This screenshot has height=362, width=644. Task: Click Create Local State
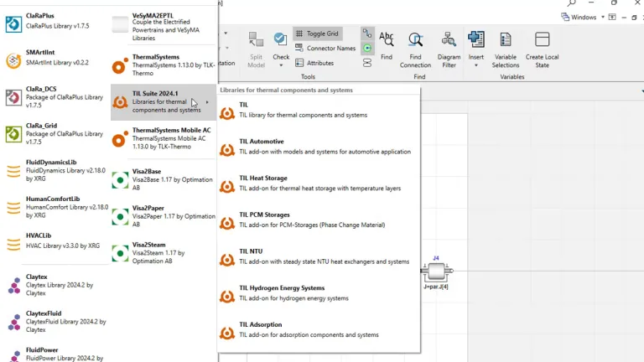(x=543, y=49)
